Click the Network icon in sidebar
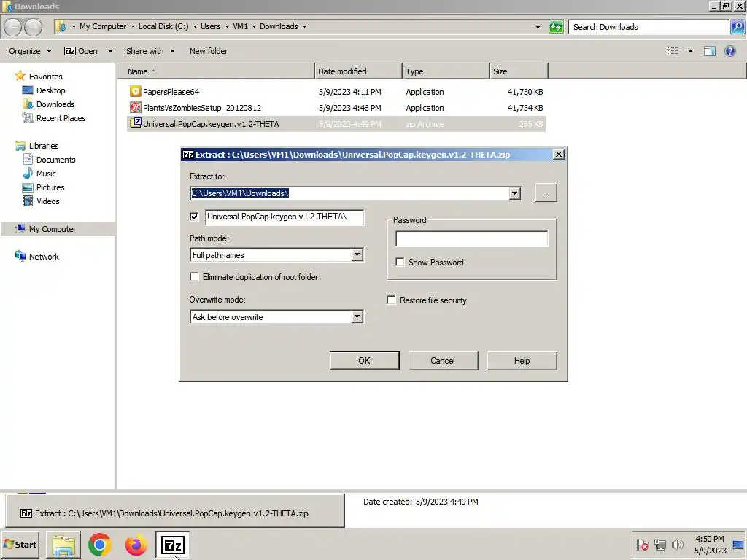 [20, 256]
